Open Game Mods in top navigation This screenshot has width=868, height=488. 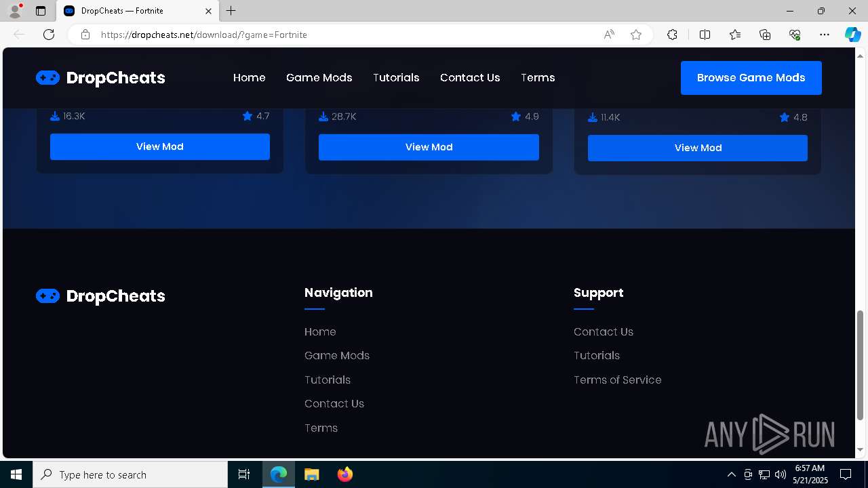319,78
